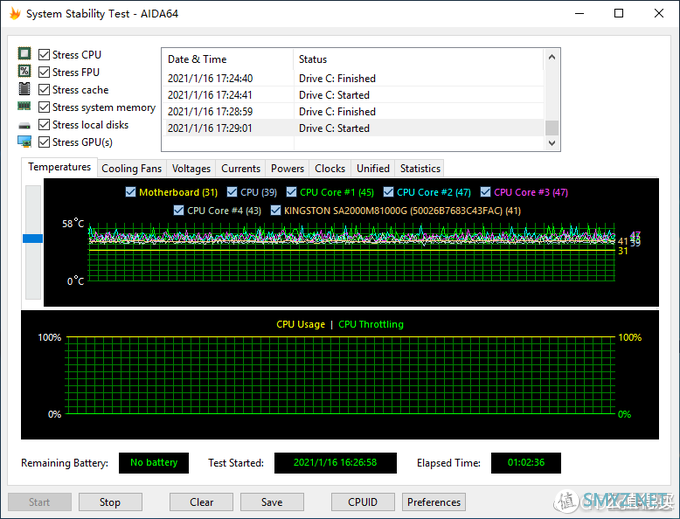Toggle the CPU (39) temperature checkbox

232,192
